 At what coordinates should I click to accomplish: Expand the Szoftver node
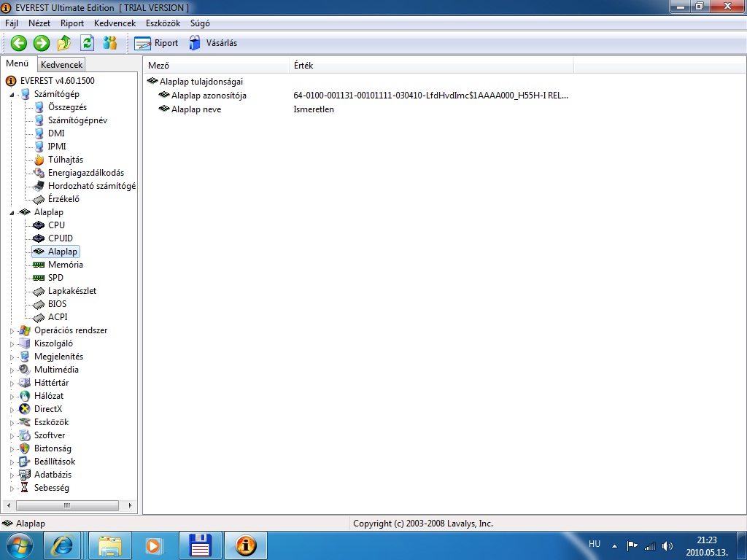click(x=12, y=435)
